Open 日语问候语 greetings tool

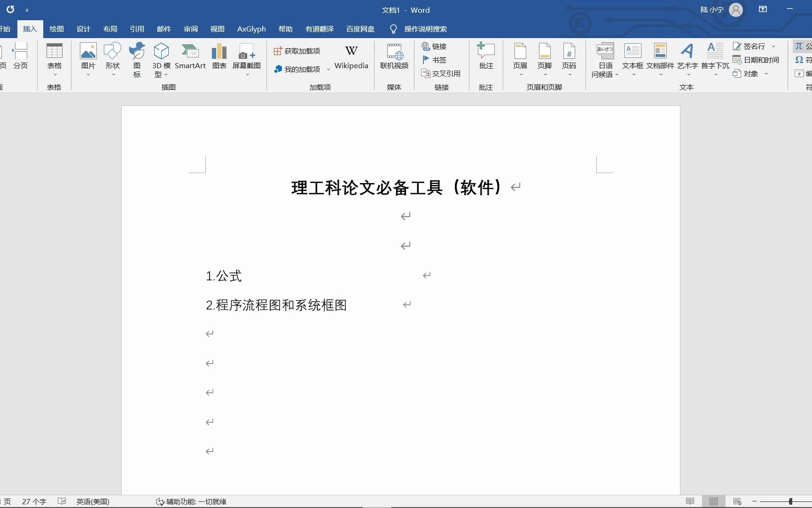tap(605, 60)
